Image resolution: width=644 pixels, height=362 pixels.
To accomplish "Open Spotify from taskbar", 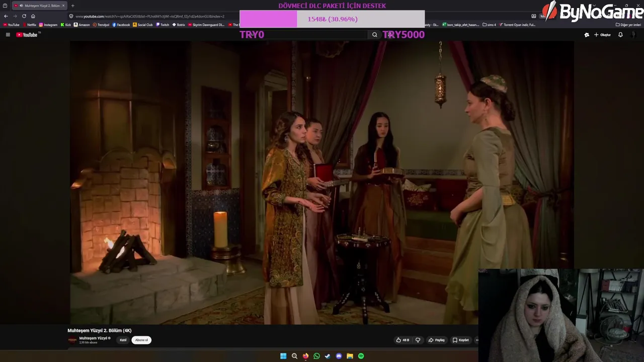I will [x=361, y=356].
